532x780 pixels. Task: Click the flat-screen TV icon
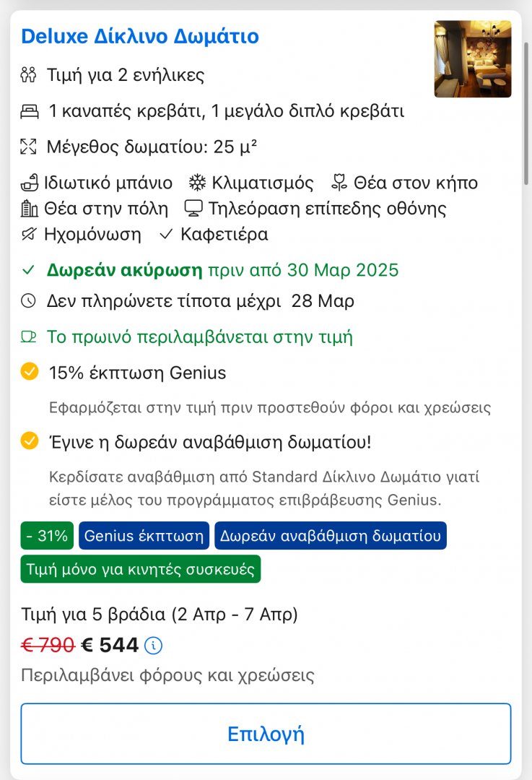coord(193,209)
